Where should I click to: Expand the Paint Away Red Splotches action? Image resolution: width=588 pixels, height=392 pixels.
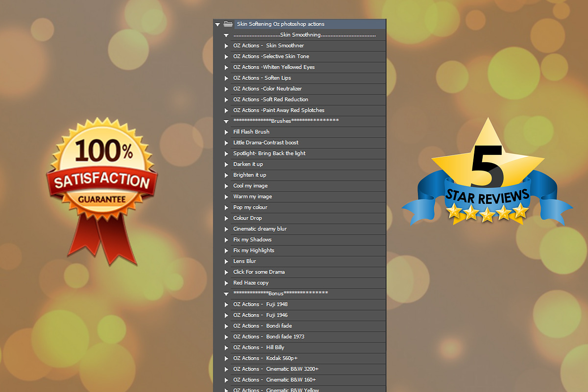(x=226, y=110)
